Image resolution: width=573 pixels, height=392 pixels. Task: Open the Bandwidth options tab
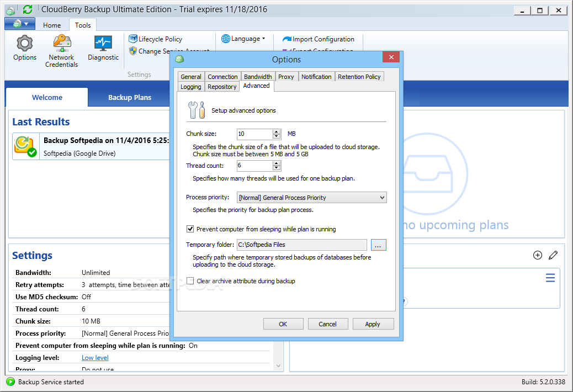[258, 77]
